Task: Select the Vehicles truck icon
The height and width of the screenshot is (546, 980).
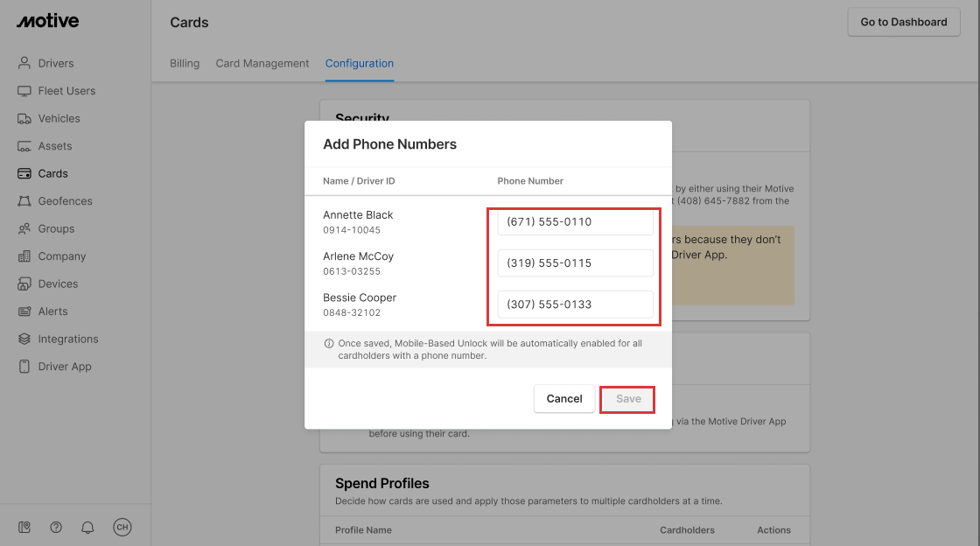Action: click(x=24, y=119)
